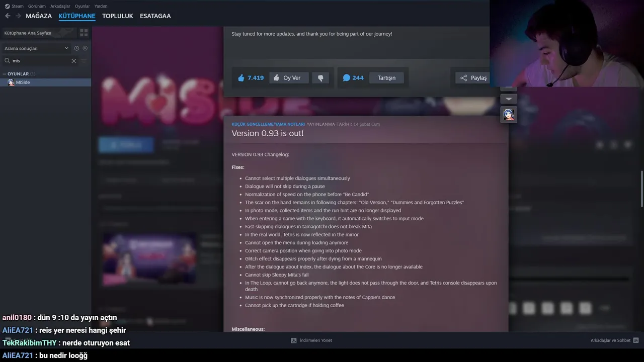Click the KÜÇÜK GÜNCELLEME/YAMA NOTLARI tag

(268, 124)
